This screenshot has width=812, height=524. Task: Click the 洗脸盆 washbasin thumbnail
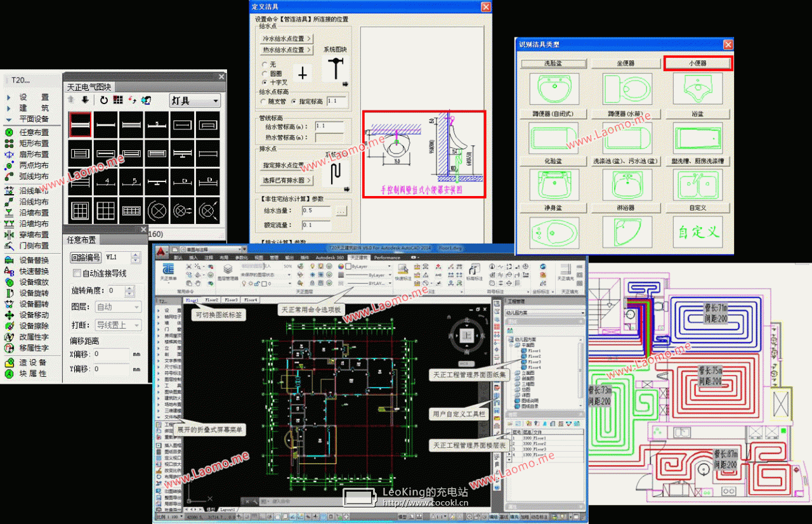point(554,89)
